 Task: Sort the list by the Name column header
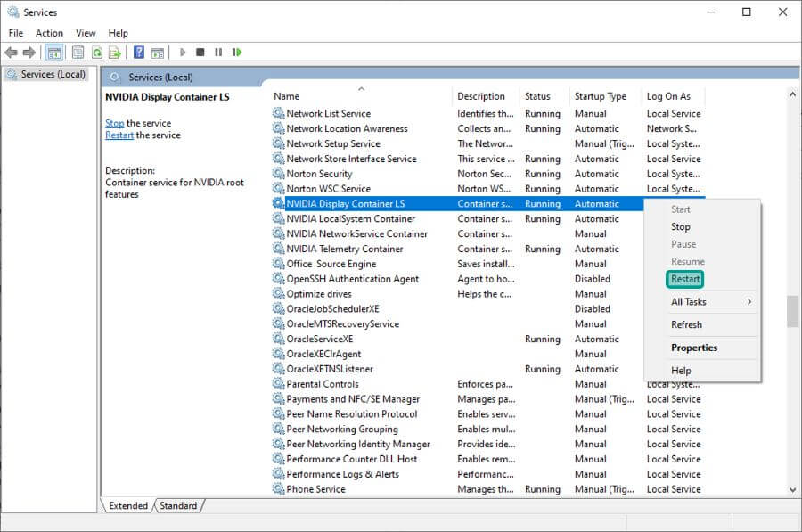click(x=286, y=96)
